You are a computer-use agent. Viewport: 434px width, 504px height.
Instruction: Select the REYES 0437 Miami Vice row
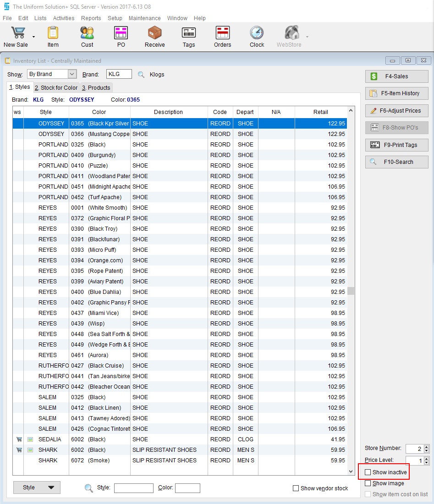pos(180,313)
